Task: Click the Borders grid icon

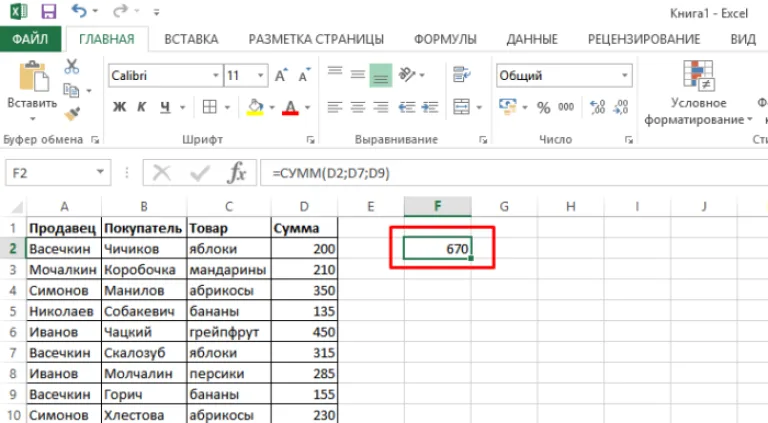Action: pyautogui.click(x=210, y=107)
